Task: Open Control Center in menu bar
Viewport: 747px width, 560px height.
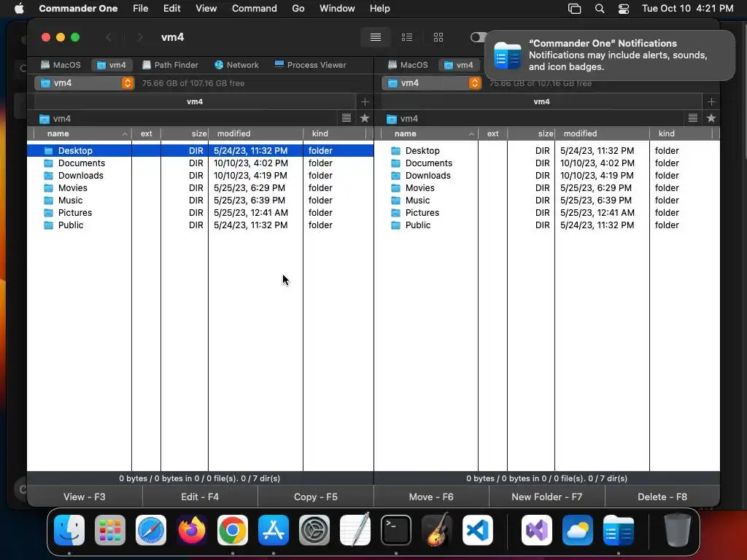Action: [624, 9]
